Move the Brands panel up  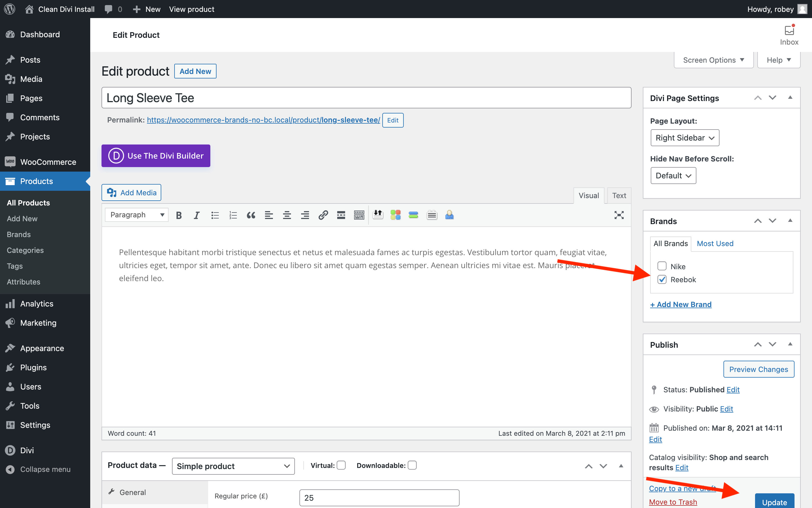(758, 221)
